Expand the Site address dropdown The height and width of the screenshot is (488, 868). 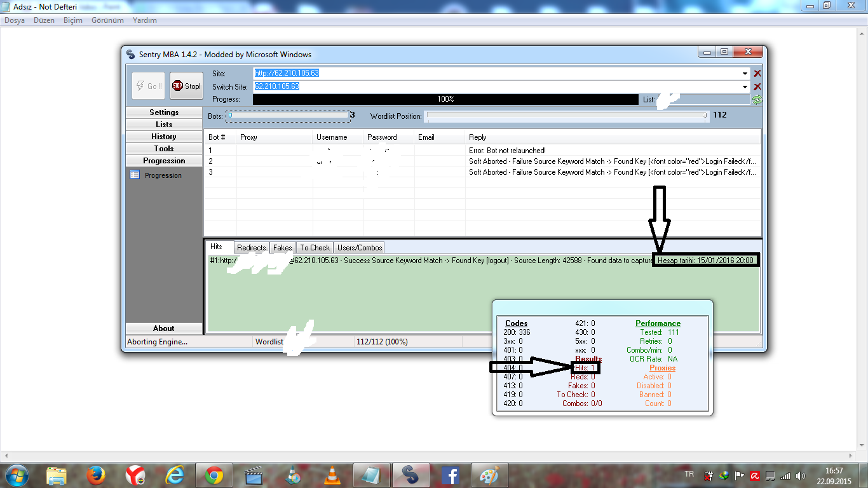tap(745, 74)
